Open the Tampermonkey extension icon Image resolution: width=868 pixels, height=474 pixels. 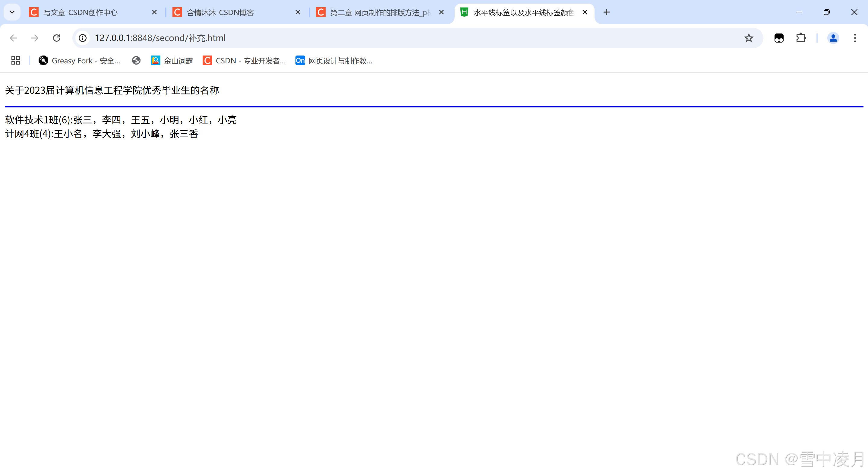tap(779, 38)
